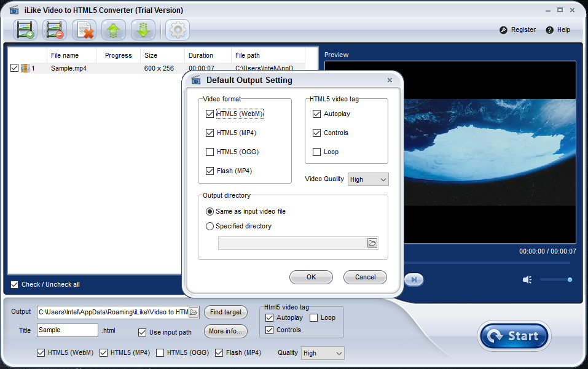Expand the Quality dropdown in the bottom panel
The height and width of the screenshot is (369, 588).
323,353
